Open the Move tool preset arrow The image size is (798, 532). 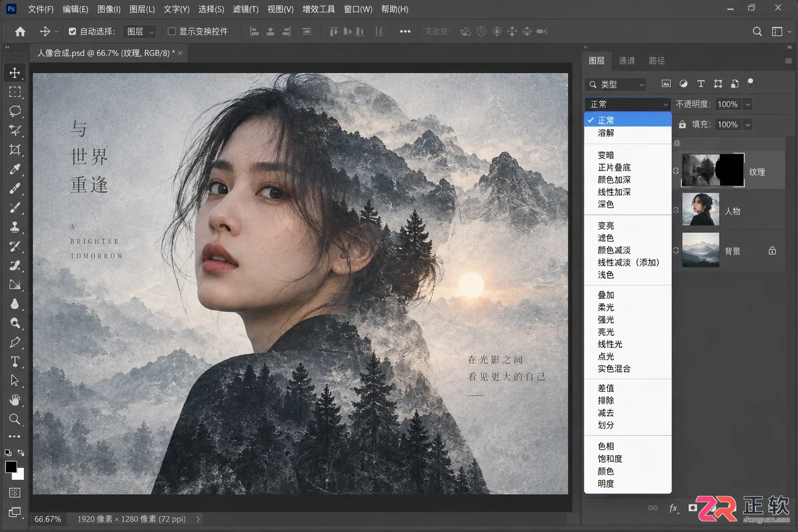point(57,32)
